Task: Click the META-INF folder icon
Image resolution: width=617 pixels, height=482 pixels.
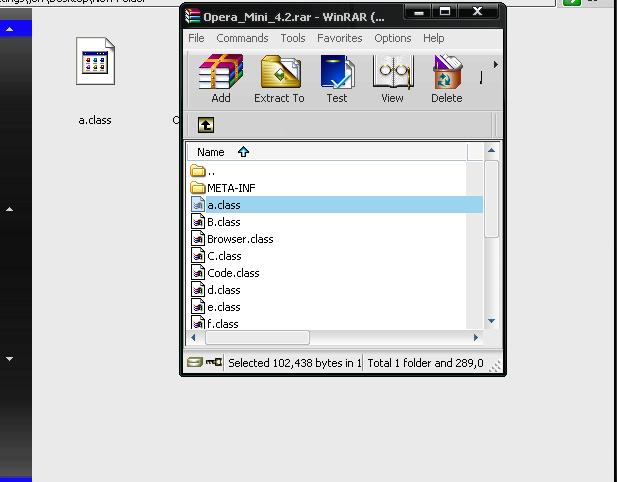Action: pos(198,188)
